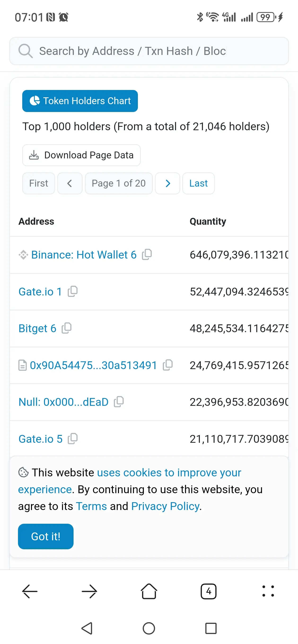Select Top 1,000 holders summary text

tap(146, 126)
